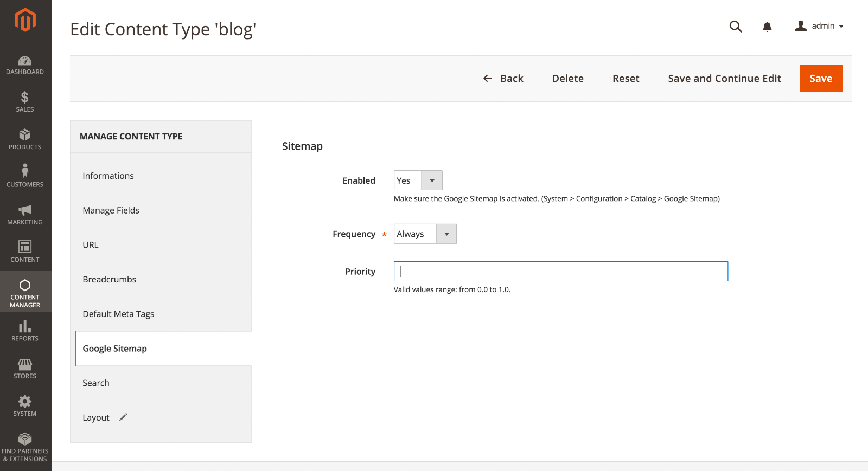Screen dimensions: 868x471
Task: Go back with the Back button
Action: 503,79
